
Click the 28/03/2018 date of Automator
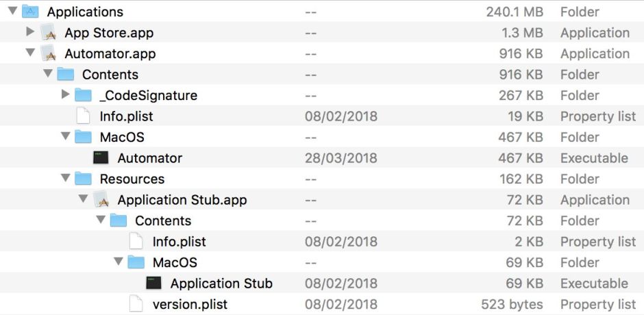click(340, 158)
